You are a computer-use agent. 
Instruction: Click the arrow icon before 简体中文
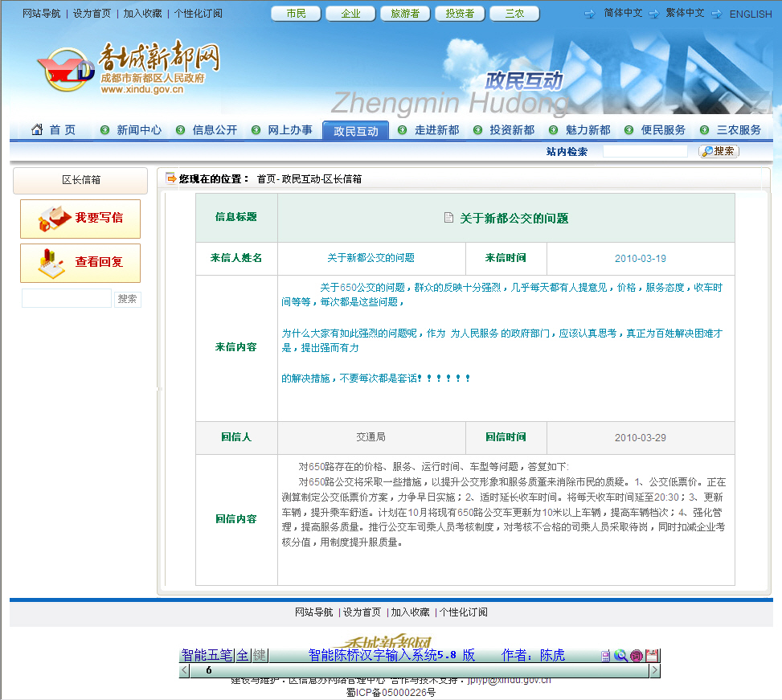click(589, 14)
